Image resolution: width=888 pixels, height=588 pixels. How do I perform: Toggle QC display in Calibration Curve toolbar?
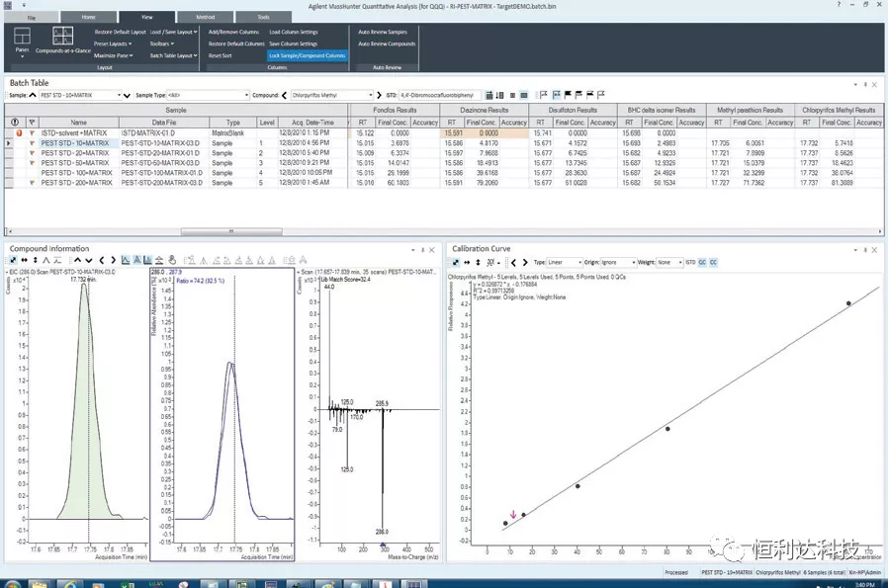pyautogui.click(x=702, y=262)
